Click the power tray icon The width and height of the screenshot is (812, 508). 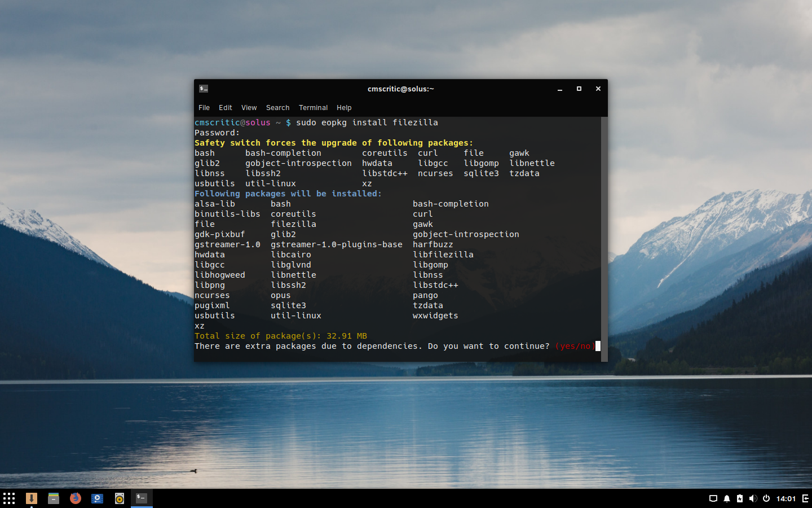pyautogui.click(x=766, y=498)
